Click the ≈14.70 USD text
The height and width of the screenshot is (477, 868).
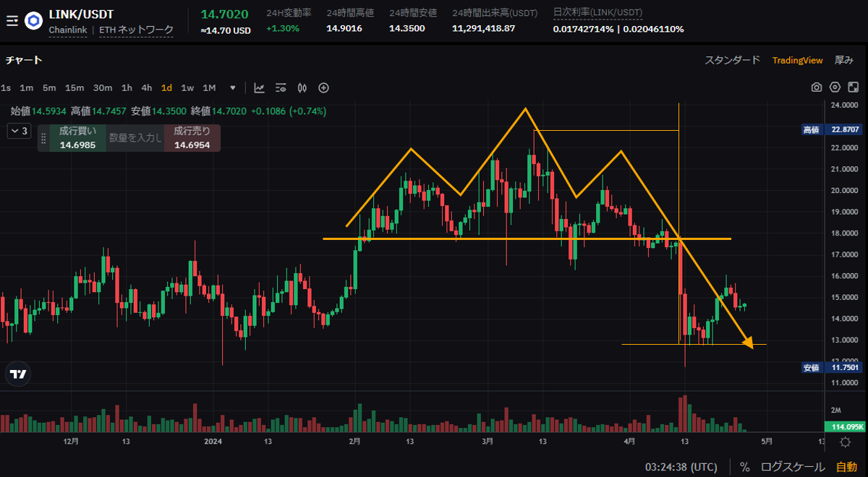226,30
